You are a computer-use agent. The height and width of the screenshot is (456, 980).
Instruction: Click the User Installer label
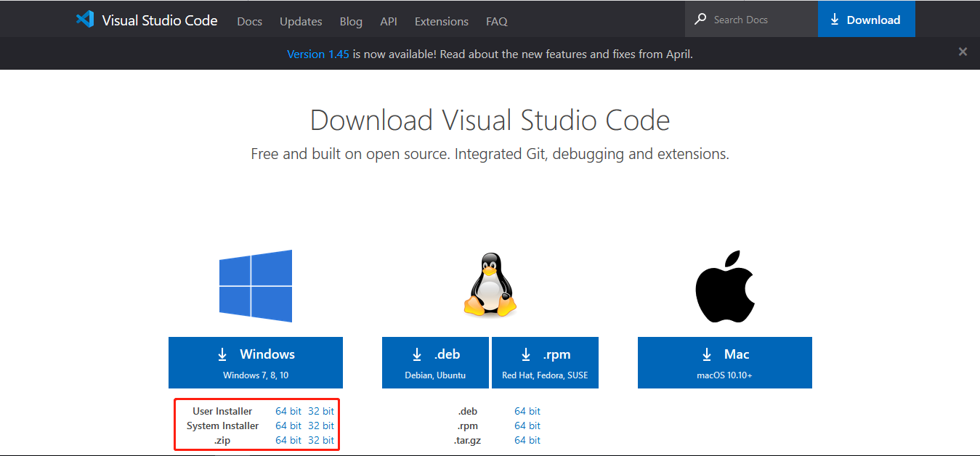point(222,411)
